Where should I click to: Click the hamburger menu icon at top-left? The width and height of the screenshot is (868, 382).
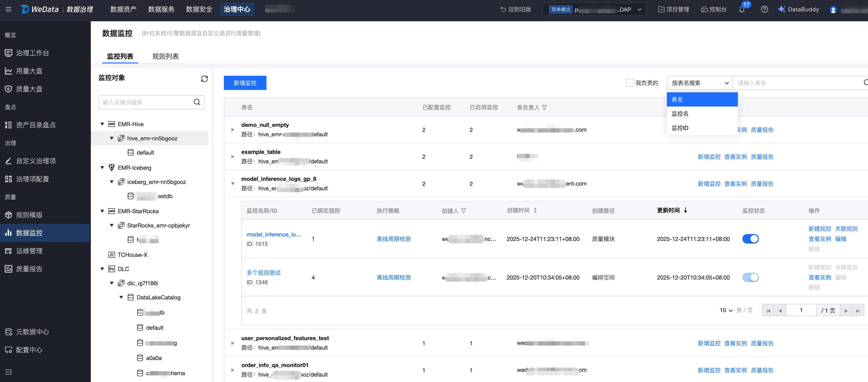point(9,9)
